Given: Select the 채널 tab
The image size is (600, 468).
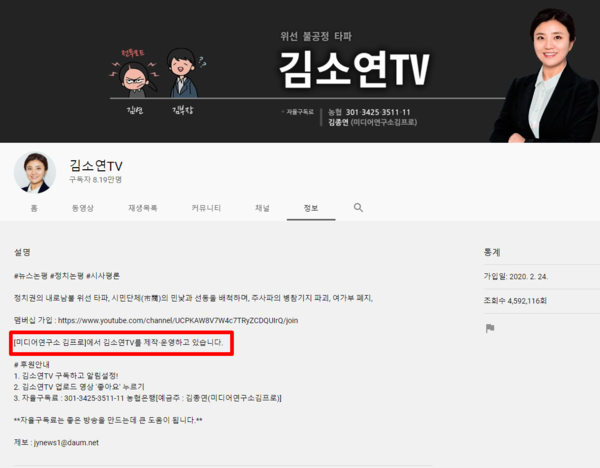Looking at the screenshot, I should [262, 208].
